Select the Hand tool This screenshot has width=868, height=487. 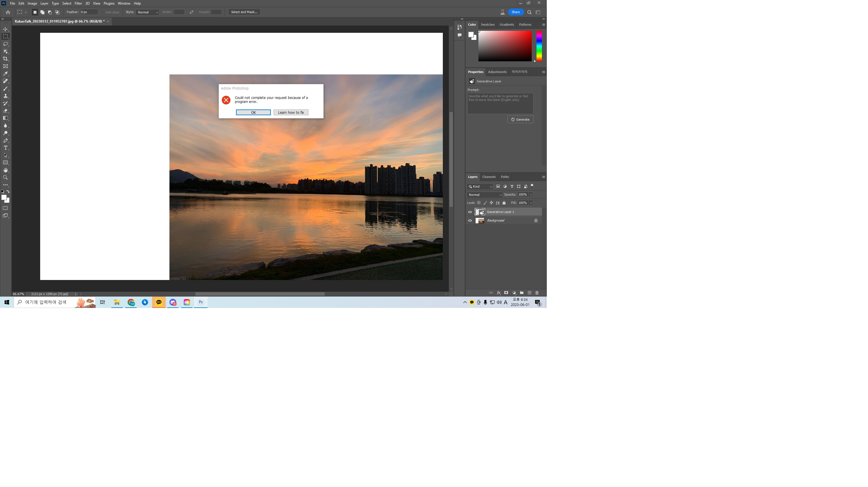pyautogui.click(x=5, y=170)
